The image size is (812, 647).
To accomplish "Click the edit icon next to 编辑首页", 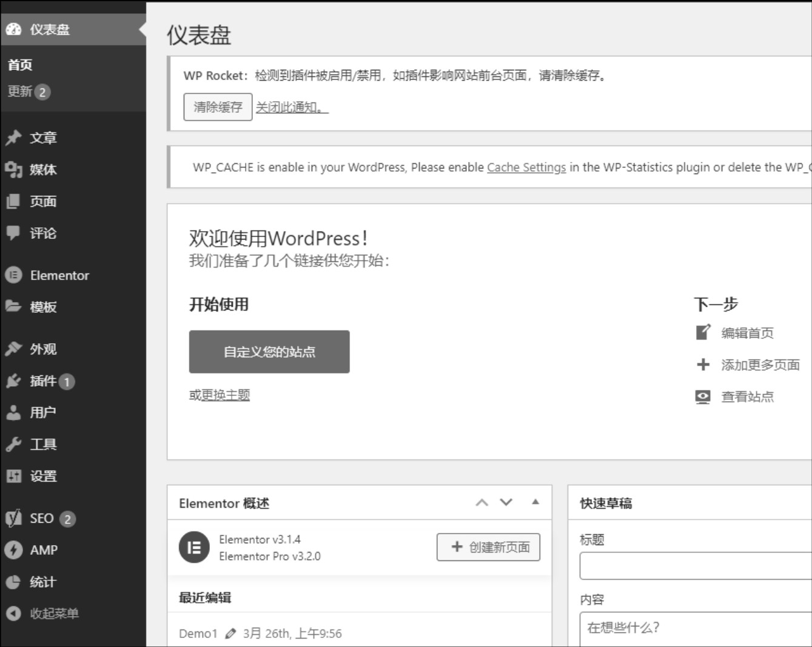I will 703,332.
